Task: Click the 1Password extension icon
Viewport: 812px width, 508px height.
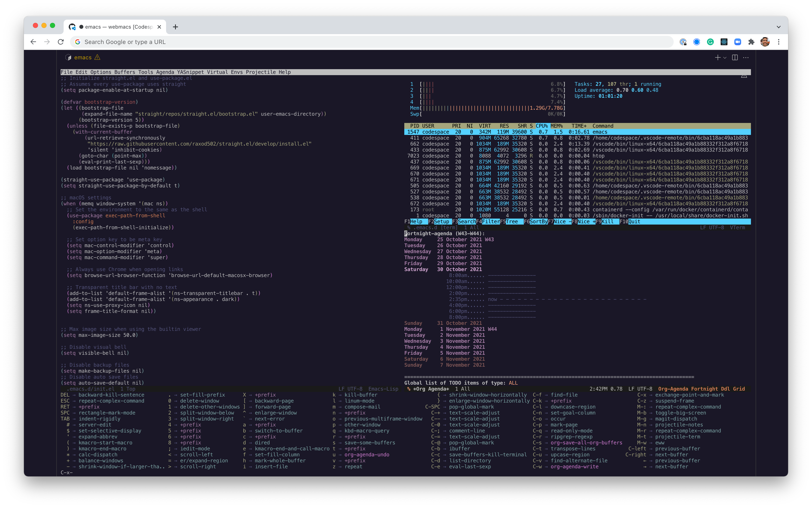Action: 683,42
